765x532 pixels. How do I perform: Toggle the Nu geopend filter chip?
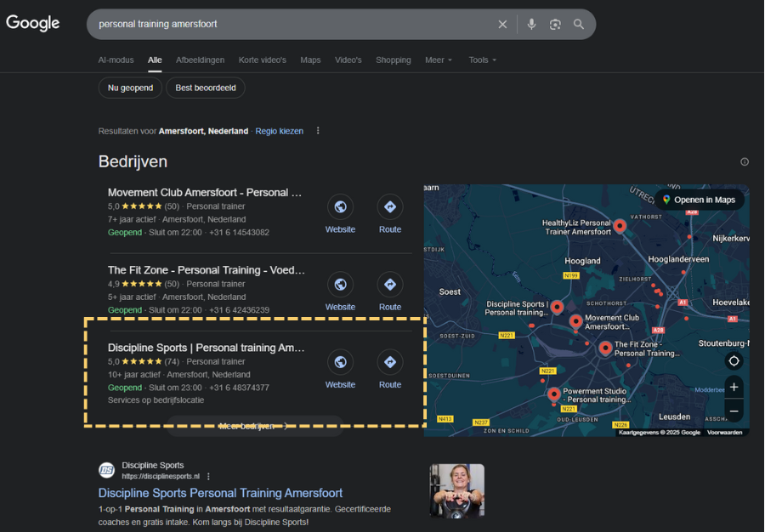[130, 88]
